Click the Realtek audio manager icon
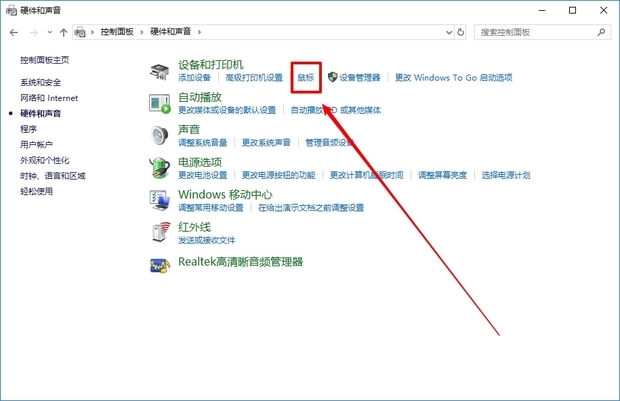 (160, 266)
